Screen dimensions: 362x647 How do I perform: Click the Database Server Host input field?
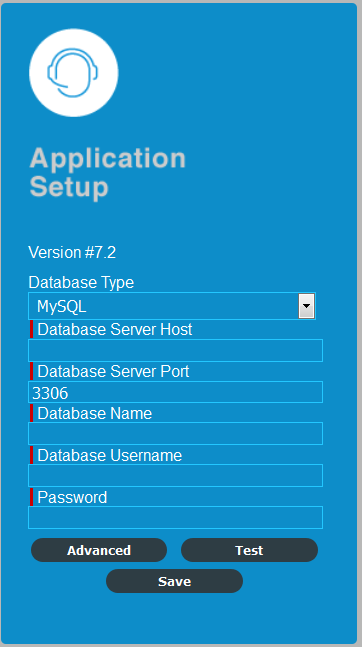[x=175, y=350]
